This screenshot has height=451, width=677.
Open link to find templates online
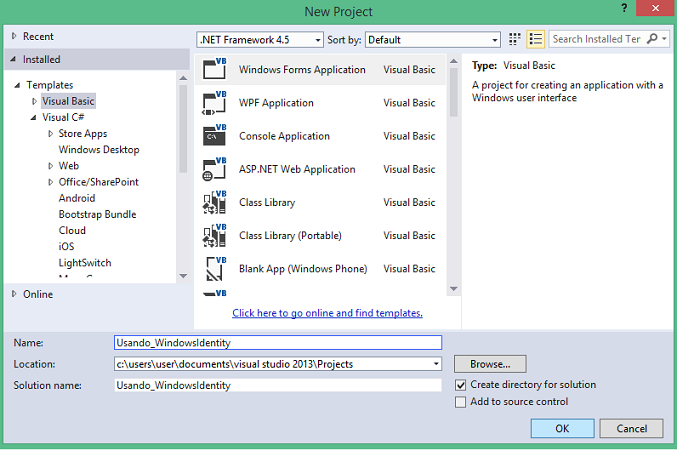point(327,313)
